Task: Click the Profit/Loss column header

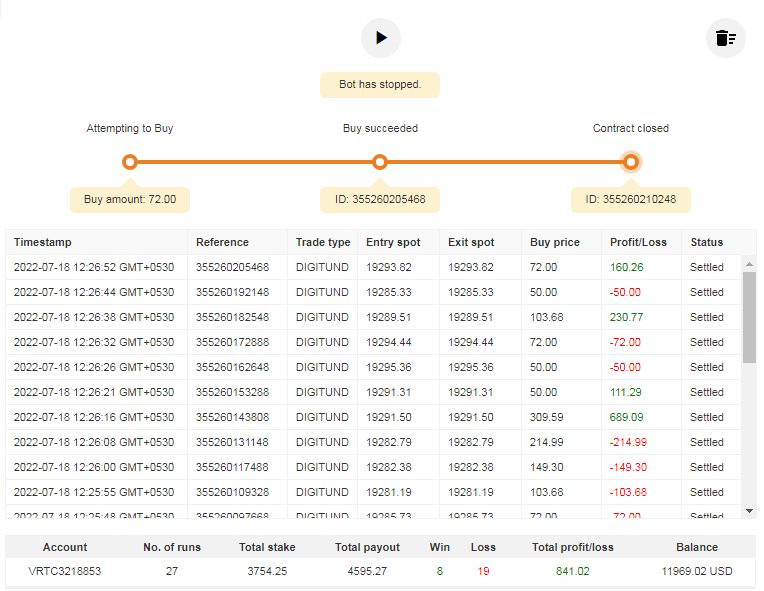Action: [638, 242]
